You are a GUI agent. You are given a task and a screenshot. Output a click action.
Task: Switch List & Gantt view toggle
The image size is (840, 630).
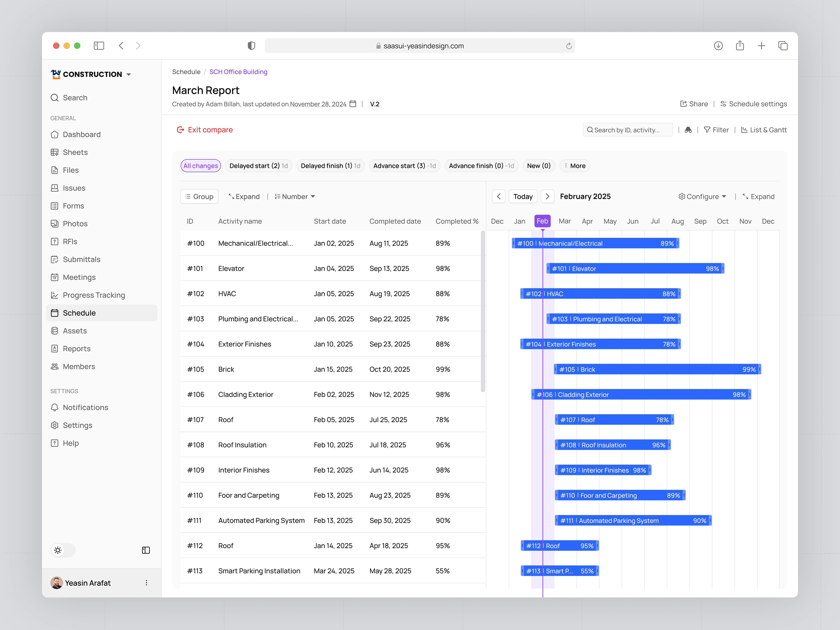[x=764, y=130]
